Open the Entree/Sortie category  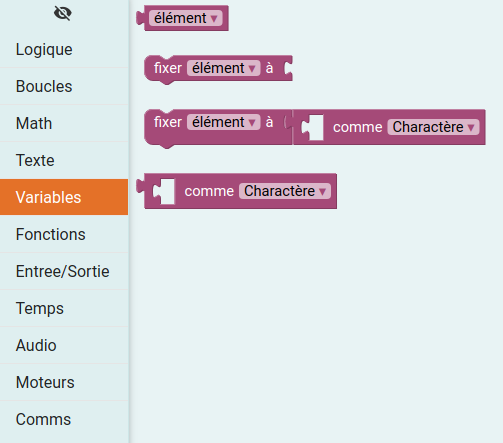(64, 271)
